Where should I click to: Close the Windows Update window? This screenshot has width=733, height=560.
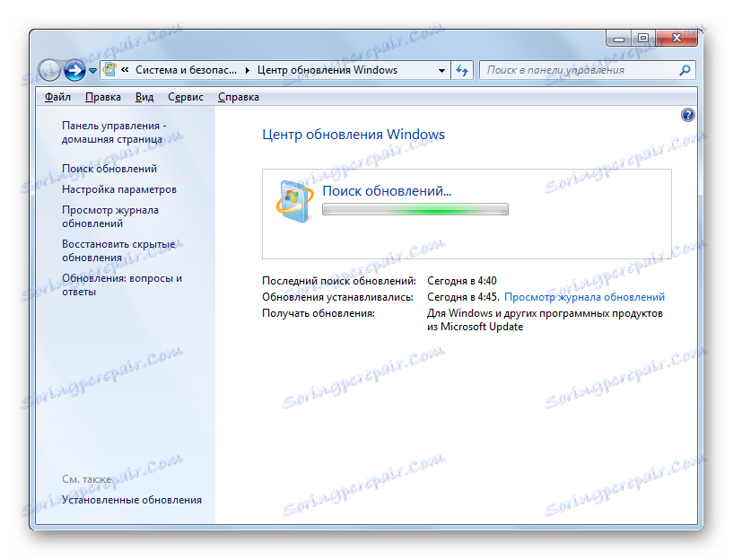676,39
